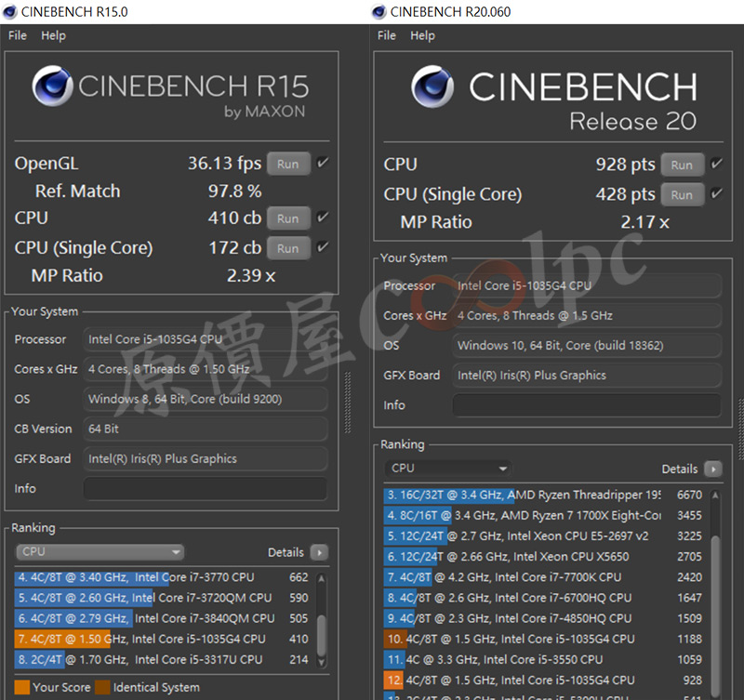Viewport: 744px width, 700px height.
Task: Toggle CPU (Single Core) checkbox in R20
Action: (716, 194)
